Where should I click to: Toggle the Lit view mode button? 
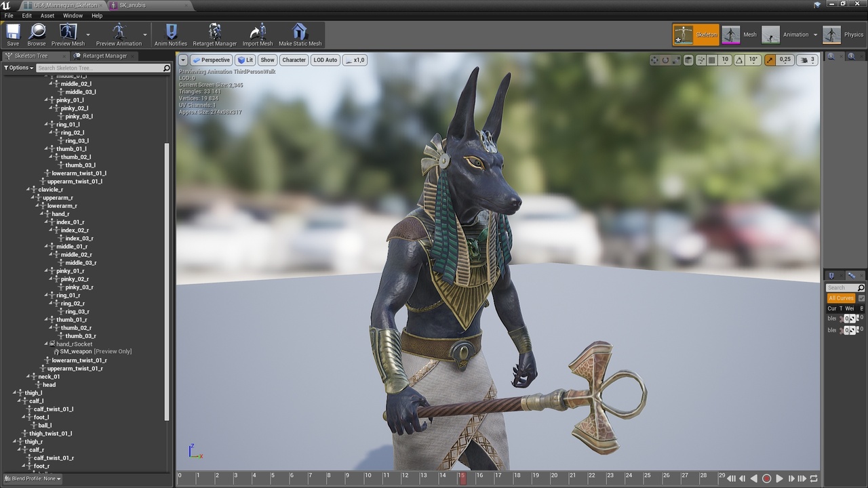click(245, 60)
